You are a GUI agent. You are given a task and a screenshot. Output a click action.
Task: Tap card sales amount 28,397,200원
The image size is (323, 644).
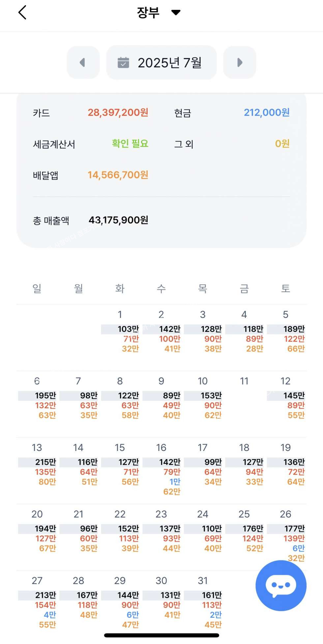pos(118,113)
